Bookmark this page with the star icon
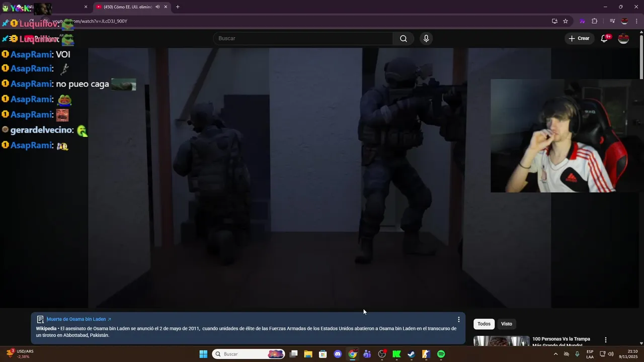 [x=566, y=21]
